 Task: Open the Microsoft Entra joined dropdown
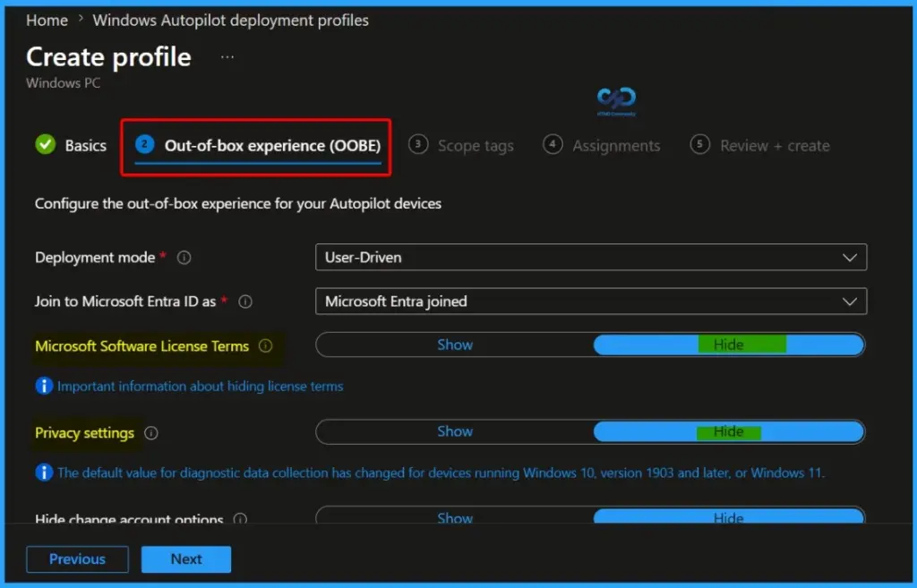click(591, 302)
